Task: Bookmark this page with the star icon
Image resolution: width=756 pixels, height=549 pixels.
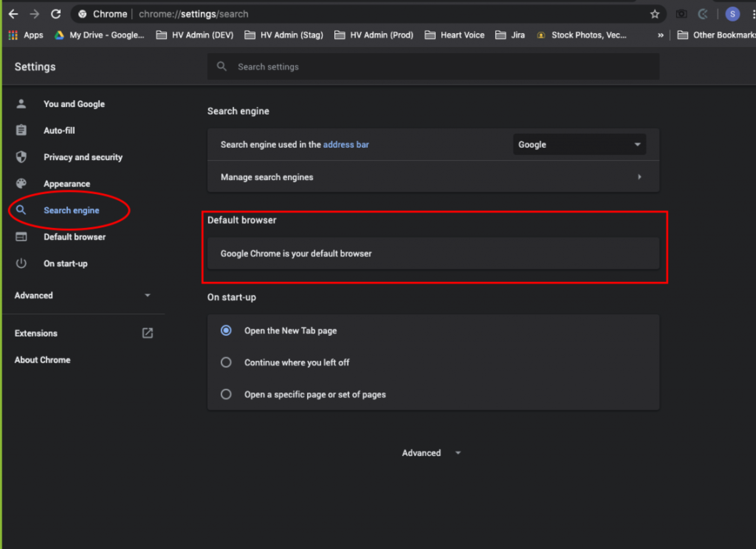Action: [x=655, y=14]
